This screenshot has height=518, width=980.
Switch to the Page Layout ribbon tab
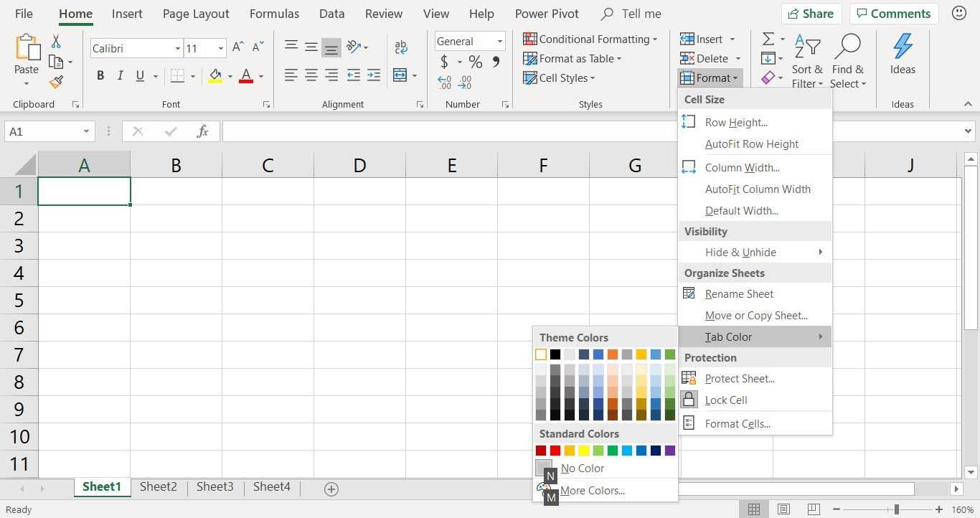196,14
